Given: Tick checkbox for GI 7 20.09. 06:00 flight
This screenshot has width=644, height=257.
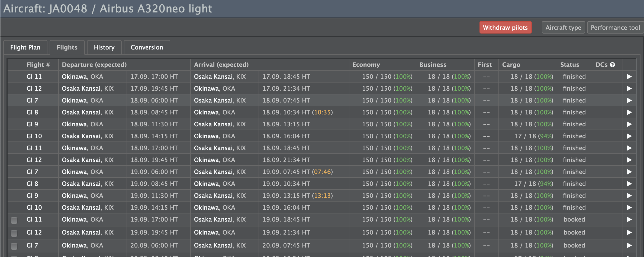Looking at the screenshot, I should pos(14,246).
